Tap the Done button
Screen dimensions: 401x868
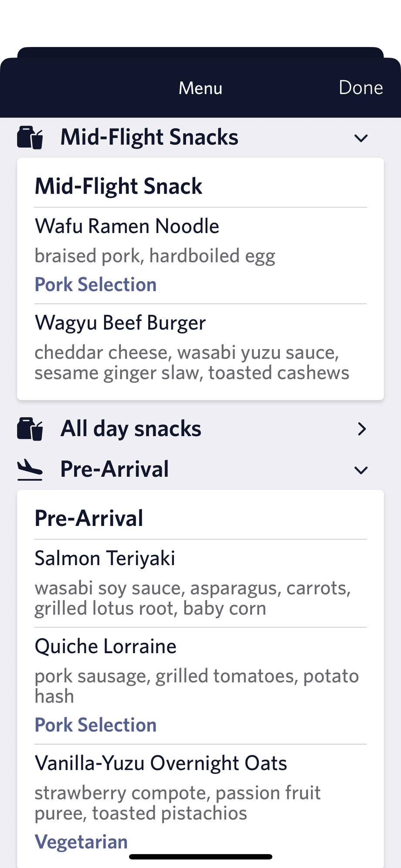click(360, 88)
